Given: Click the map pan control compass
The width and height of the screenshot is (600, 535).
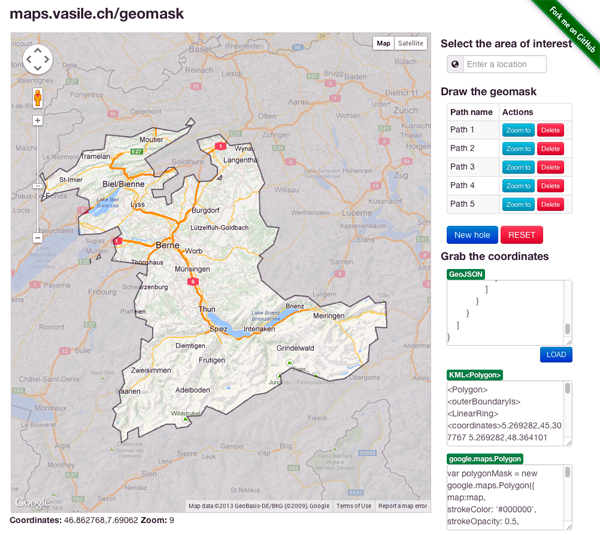Looking at the screenshot, I should (38, 59).
